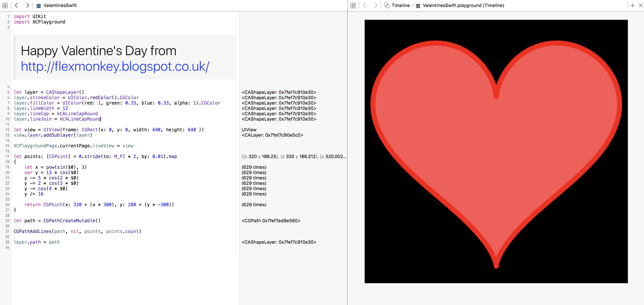Go back in the main editor history

point(16,5)
